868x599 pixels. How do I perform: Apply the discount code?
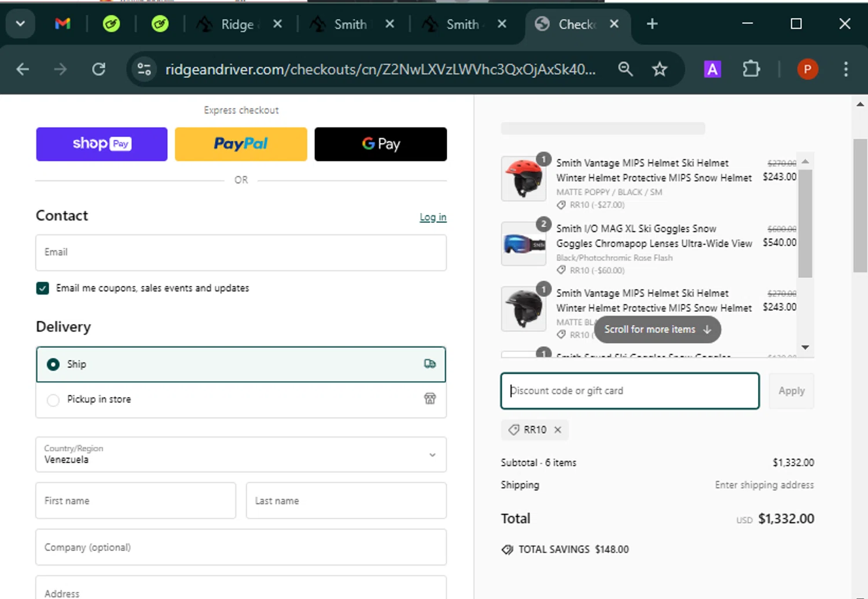pos(791,391)
